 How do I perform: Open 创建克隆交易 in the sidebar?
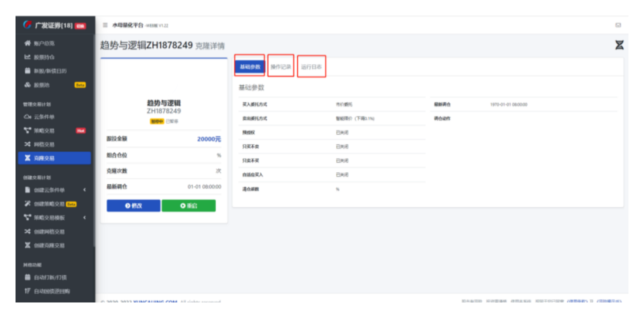(x=49, y=246)
